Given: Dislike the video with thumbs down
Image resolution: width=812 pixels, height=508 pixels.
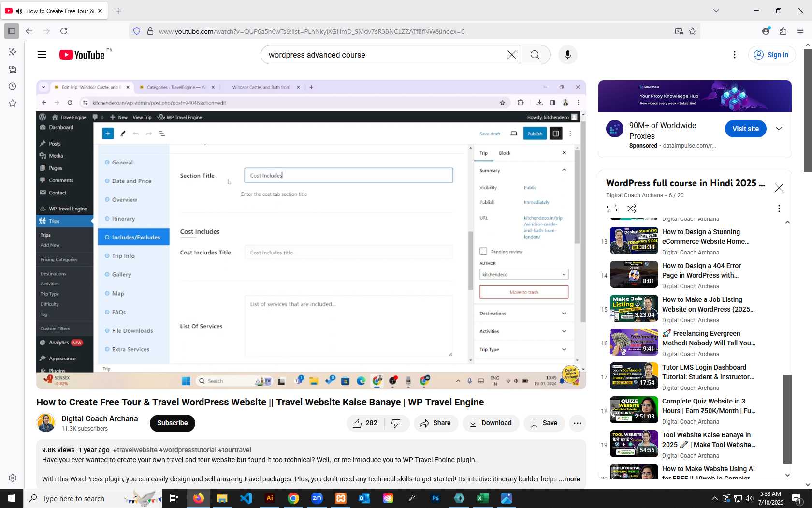Looking at the screenshot, I should click(x=396, y=423).
